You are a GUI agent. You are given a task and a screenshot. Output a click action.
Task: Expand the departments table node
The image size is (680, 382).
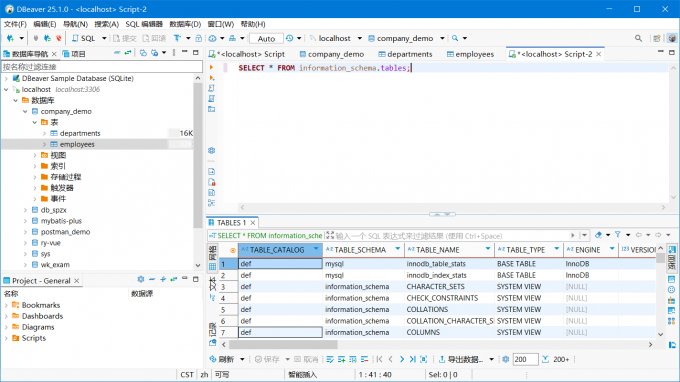pos(44,133)
